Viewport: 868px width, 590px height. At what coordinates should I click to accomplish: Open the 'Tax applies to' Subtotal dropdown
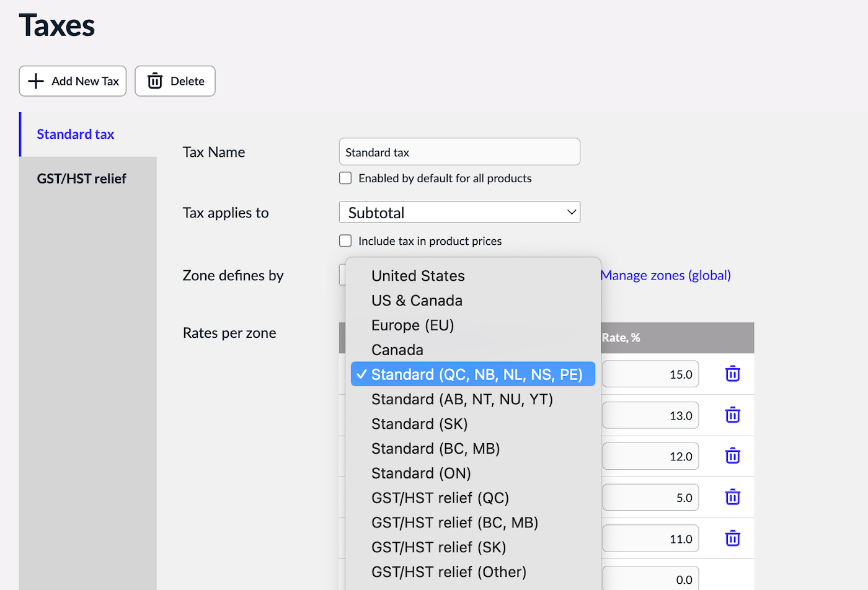(459, 213)
